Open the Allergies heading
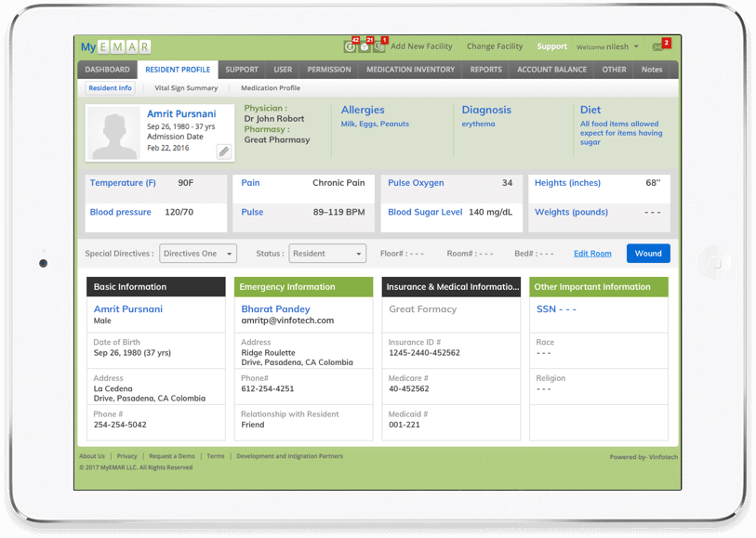 (x=363, y=110)
